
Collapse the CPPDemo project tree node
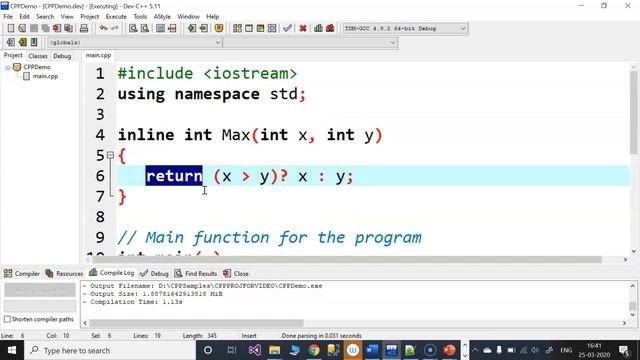(x=8, y=67)
